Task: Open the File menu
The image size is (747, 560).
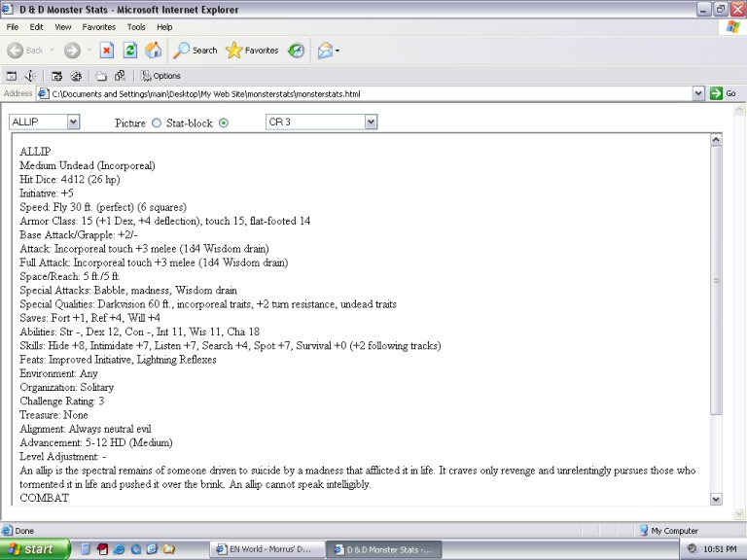Action: 13,27
